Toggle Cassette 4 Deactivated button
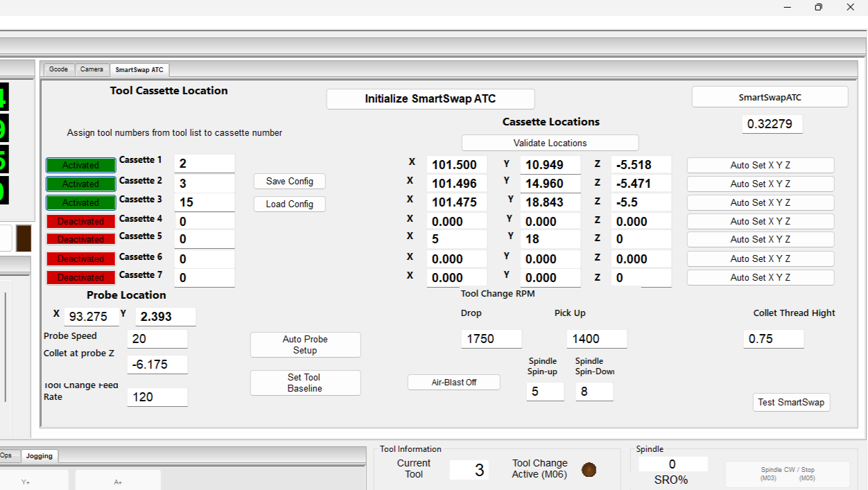 click(x=80, y=221)
